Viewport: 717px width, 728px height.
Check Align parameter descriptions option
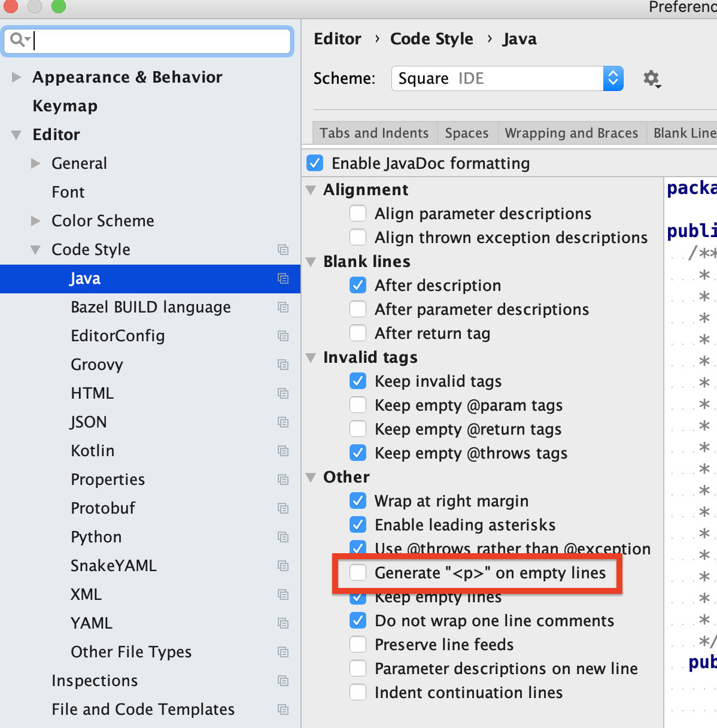click(358, 214)
